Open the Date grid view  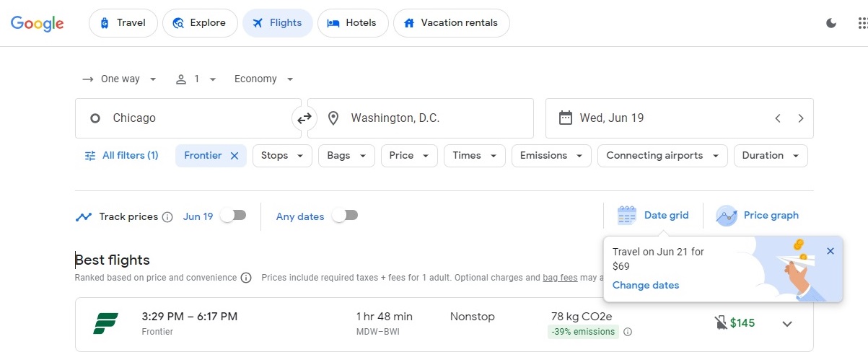654,215
